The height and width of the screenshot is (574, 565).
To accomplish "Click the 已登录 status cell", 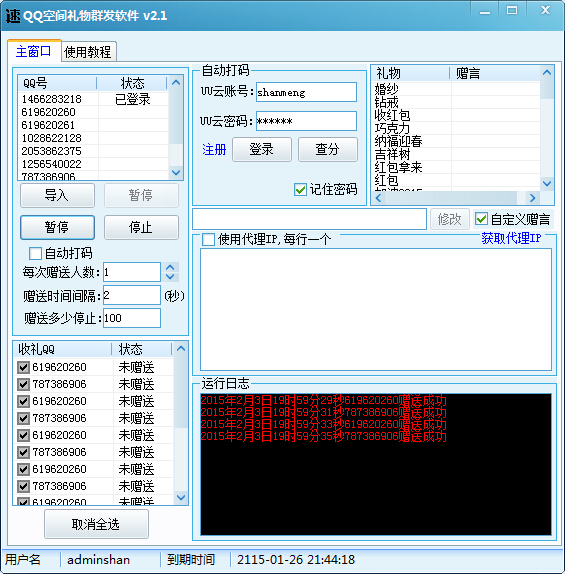I will pos(133,99).
